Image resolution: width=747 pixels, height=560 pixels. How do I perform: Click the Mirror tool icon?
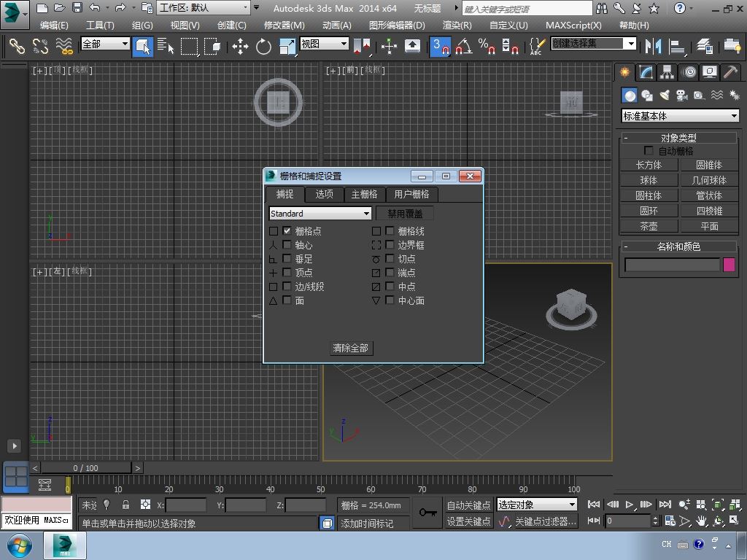click(653, 46)
